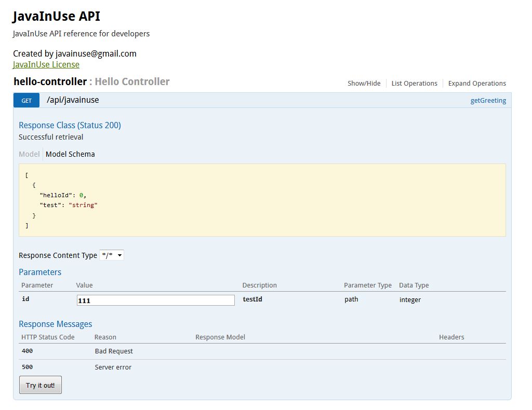
Task: Click the Reason column header
Action: point(105,337)
